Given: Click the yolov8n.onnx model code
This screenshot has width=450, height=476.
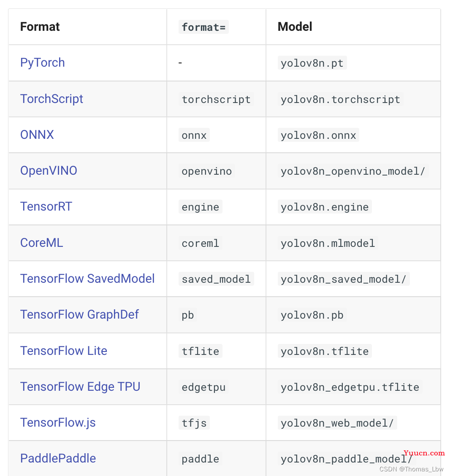Looking at the screenshot, I should [318, 135].
